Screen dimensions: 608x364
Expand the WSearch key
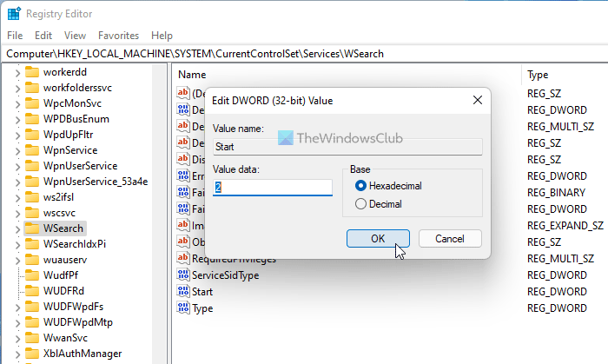point(17,228)
